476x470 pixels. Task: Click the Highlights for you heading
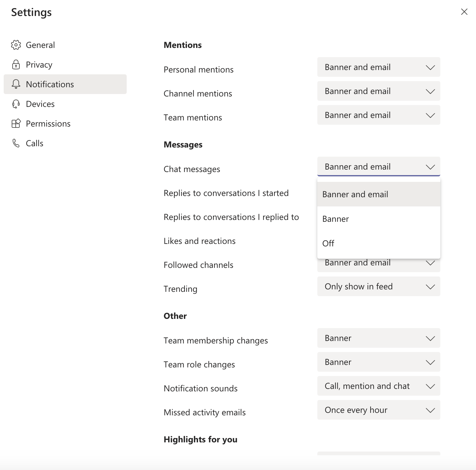(200, 439)
